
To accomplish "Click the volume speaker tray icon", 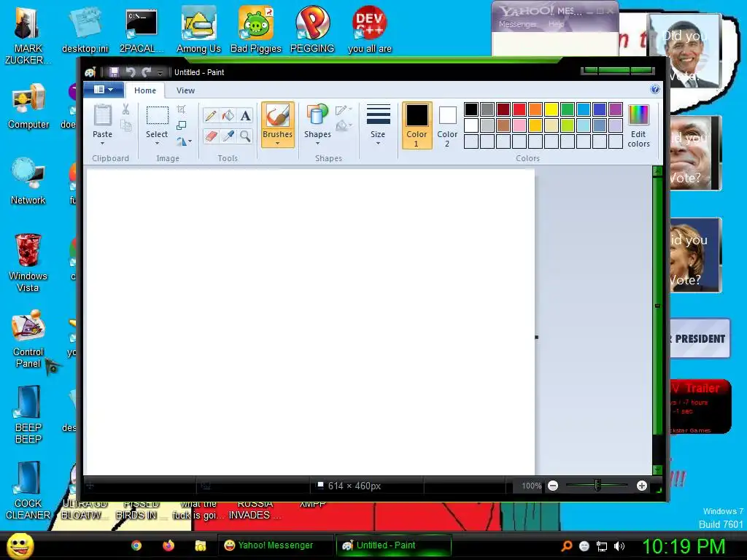I will coord(619,546).
